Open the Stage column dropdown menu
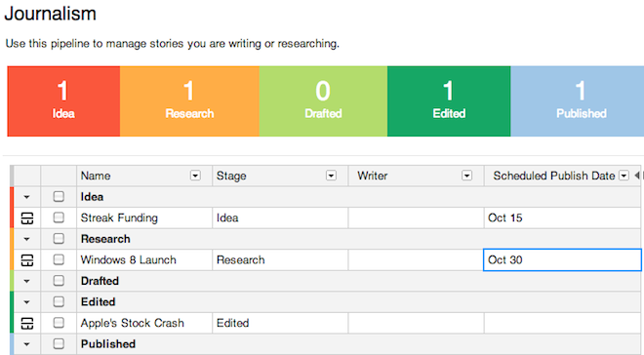644x355 pixels. click(331, 176)
